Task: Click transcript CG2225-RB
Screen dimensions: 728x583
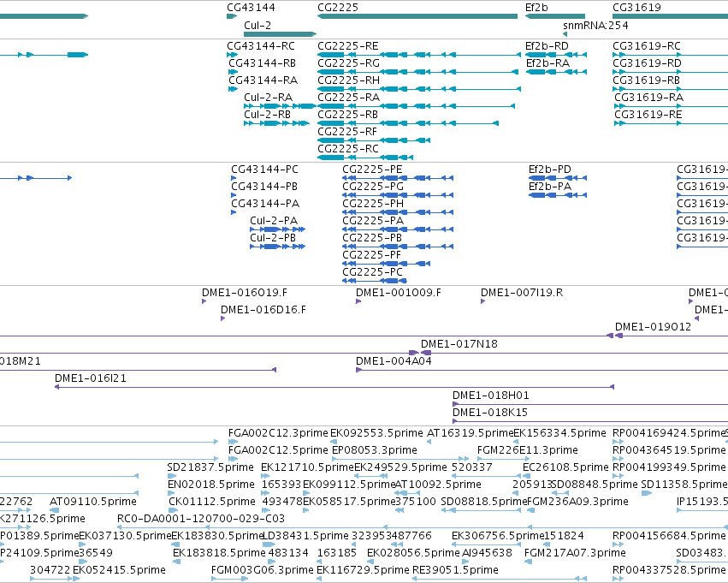Action: 348,115
